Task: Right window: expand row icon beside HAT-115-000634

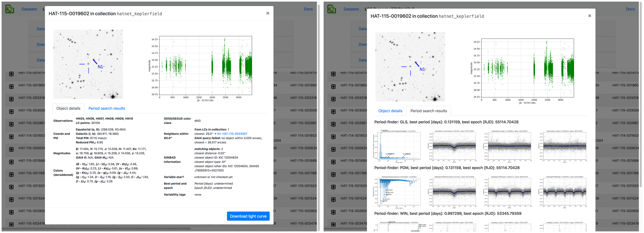Action: pyautogui.click(x=333, y=149)
